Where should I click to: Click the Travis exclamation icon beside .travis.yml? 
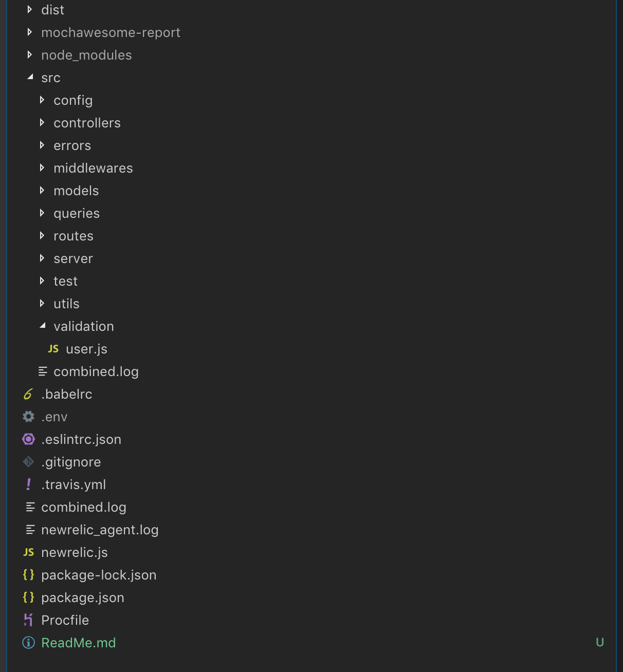click(x=28, y=484)
